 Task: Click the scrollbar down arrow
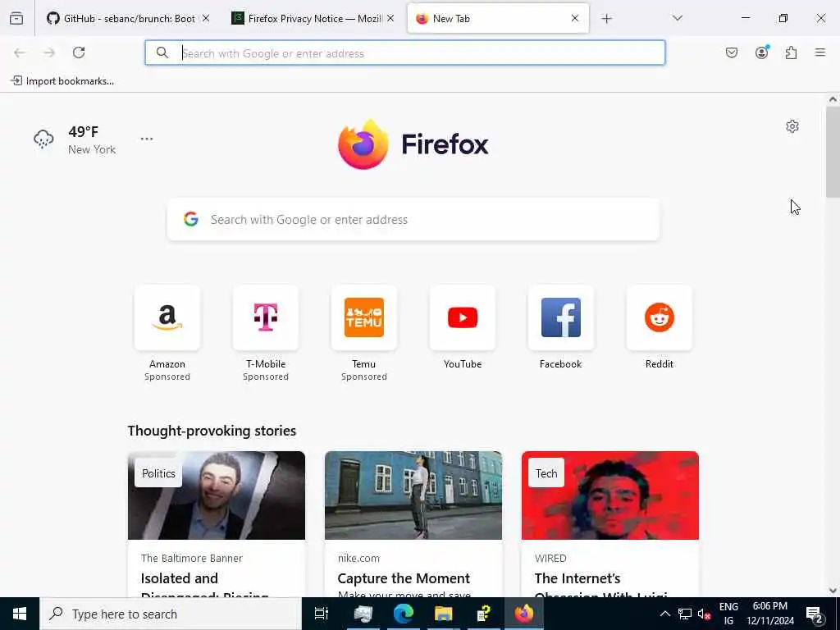pyautogui.click(x=833, y=591)
